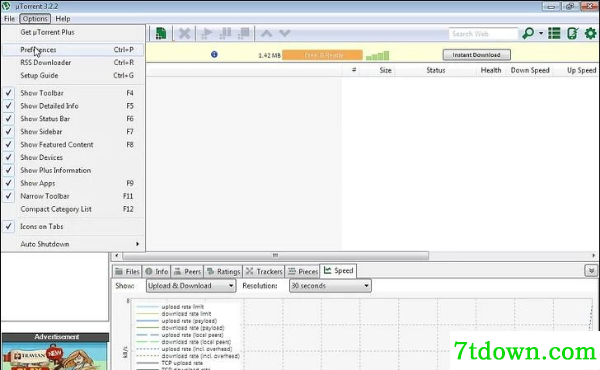Toggle Narrow Toolbar option
The image size is (600, 370).
click(73, 196)
